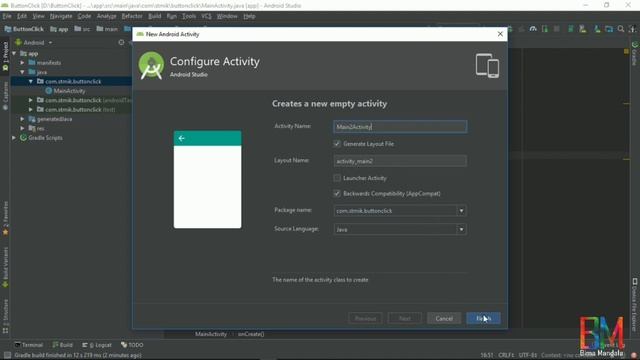Expand the manifests folder
Screen dimensions: 640x360
[x=22, y=63]
